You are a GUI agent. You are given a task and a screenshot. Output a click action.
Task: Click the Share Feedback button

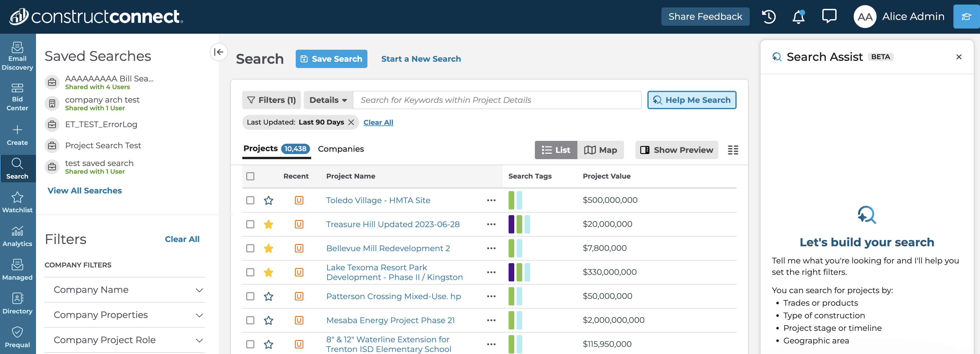pos(705,17)
